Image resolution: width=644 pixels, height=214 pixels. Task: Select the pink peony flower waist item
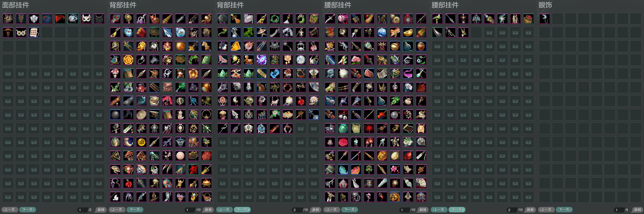(x=356, y=60)
